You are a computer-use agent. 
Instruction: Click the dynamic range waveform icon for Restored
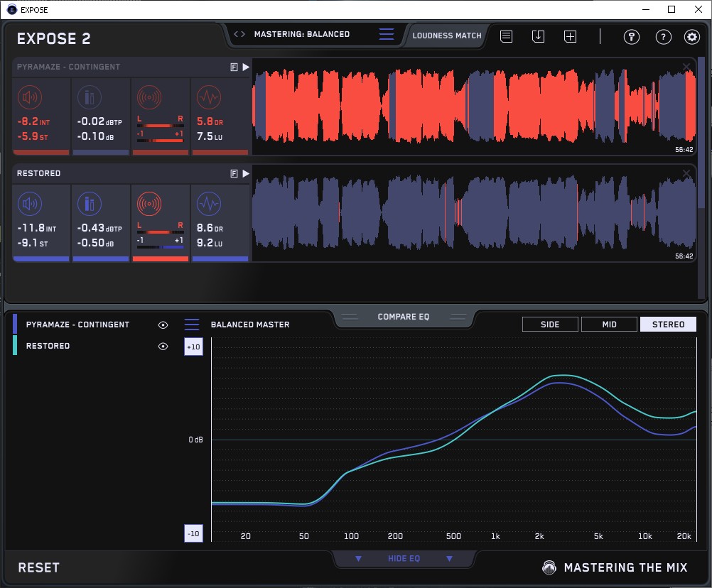(208, 205)
